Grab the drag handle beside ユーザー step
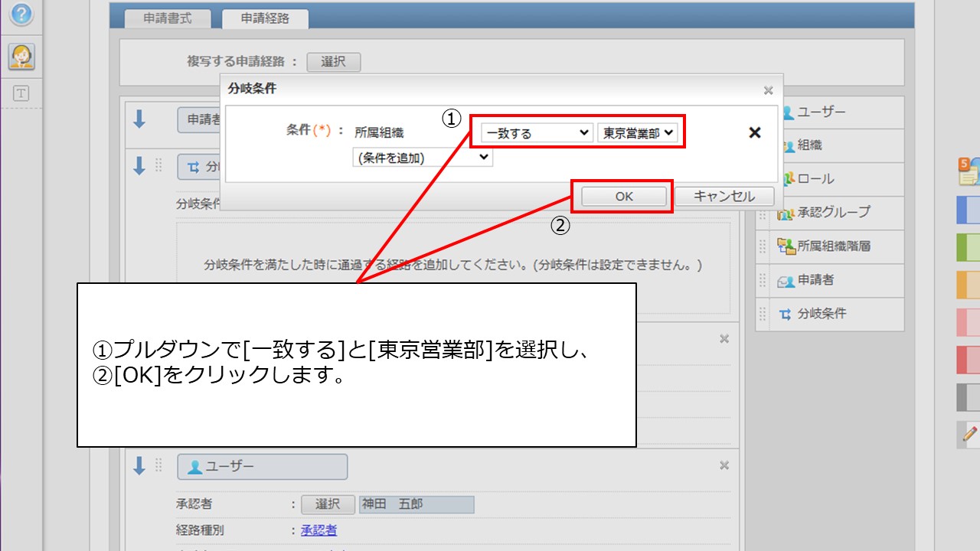Screen dimensions: 980x551 point(159,465)
